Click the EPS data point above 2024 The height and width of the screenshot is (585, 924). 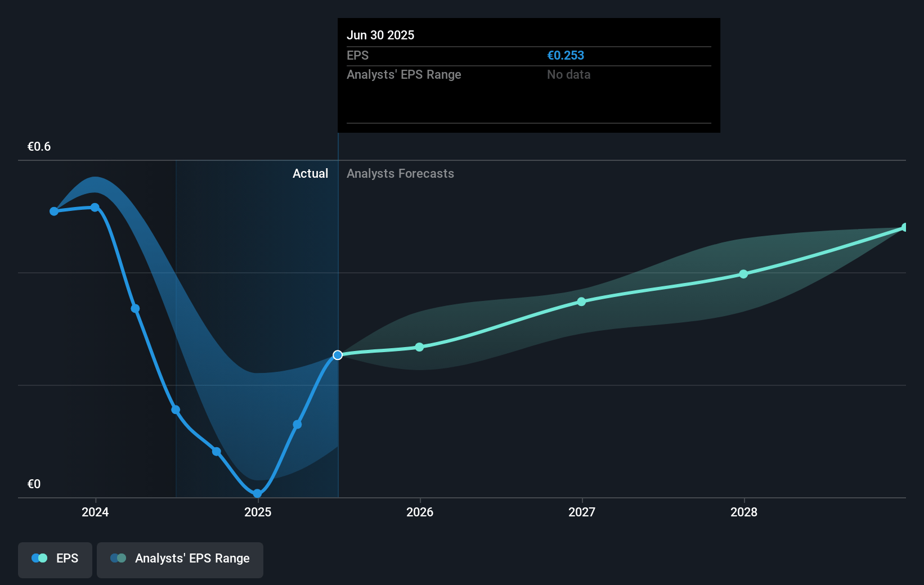click(x=95, y=208)
